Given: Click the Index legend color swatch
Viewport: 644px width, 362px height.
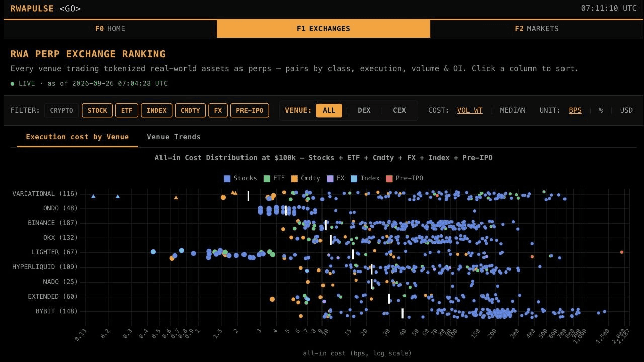Looking at the screenshot, I should (x=354, y=178).
